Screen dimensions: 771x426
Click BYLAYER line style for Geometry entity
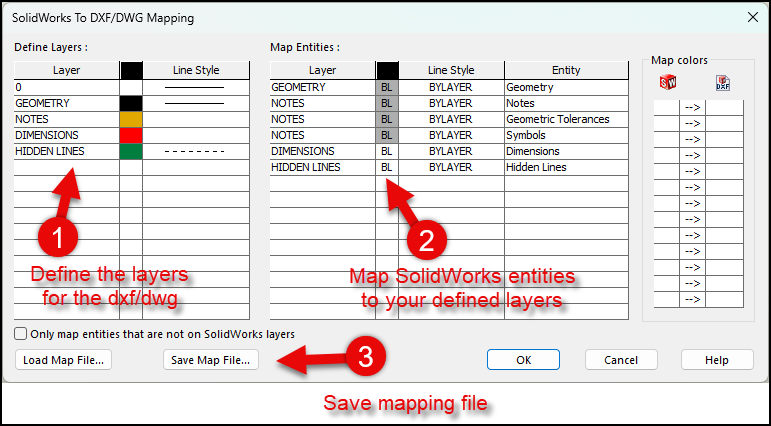tap(451, 88)
